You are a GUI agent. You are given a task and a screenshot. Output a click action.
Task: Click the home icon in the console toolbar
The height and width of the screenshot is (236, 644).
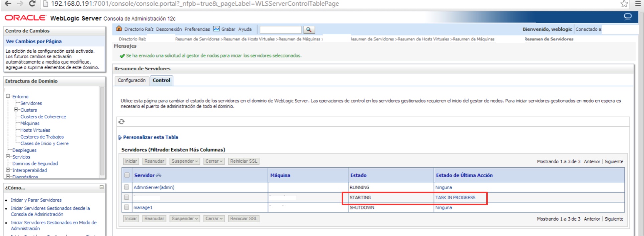tap(119, 29)
